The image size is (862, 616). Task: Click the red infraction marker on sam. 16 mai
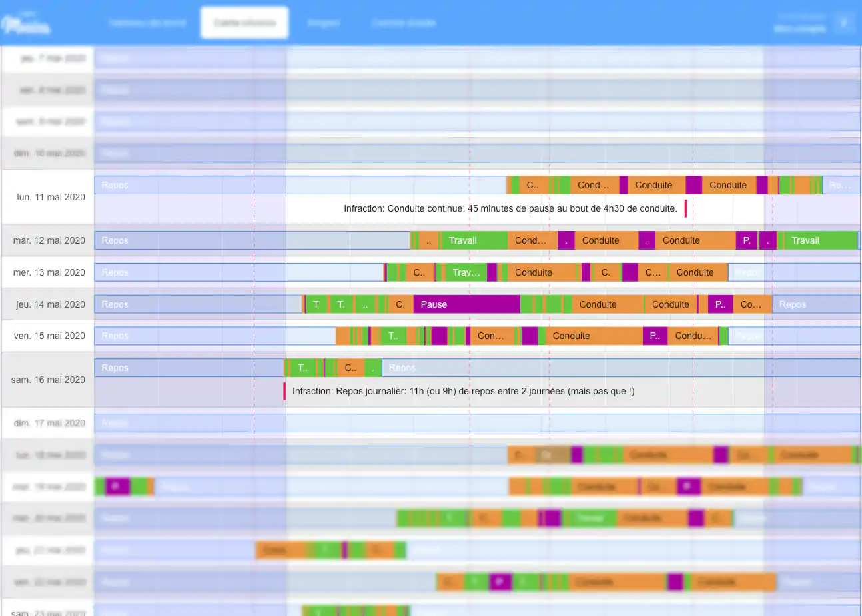284,391
